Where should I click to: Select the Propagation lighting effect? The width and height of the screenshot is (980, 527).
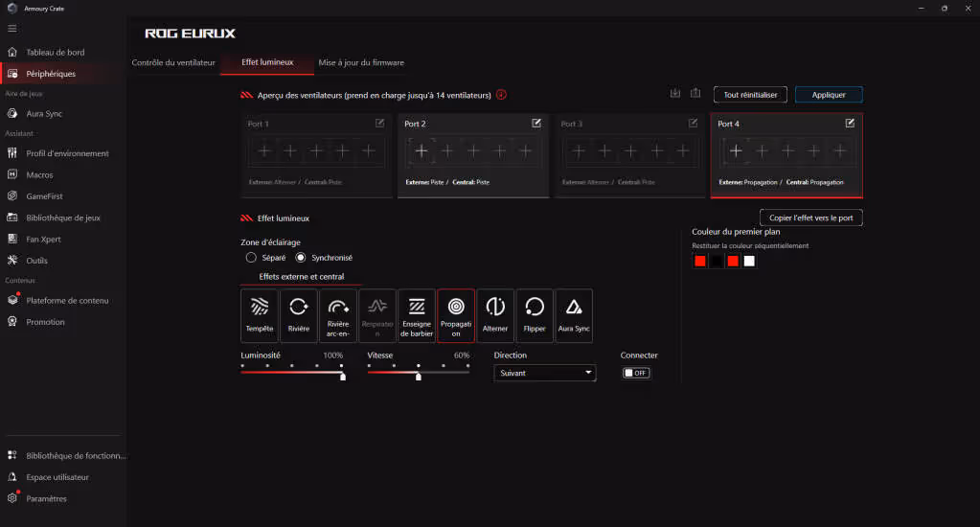click(x=456, y=315)
